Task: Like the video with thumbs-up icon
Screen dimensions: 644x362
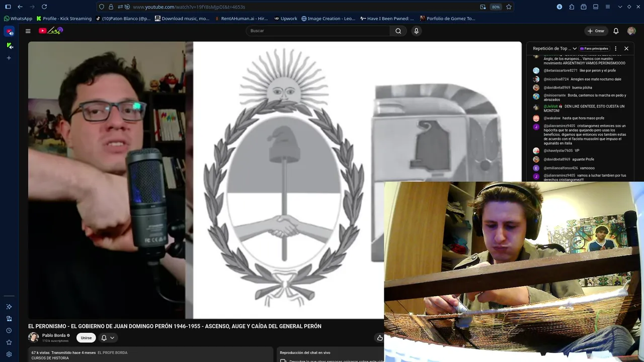Action: (x=380, y=338)
